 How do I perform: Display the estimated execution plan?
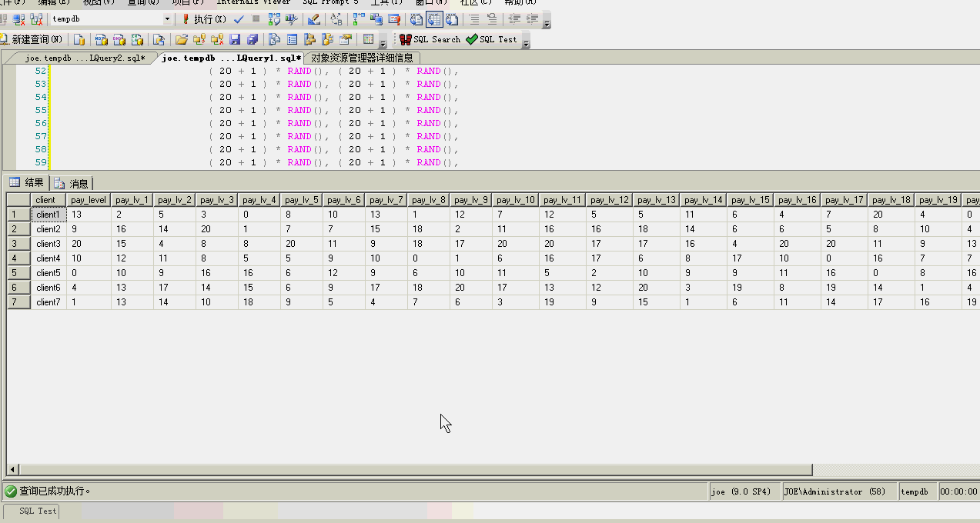pyautogui.click(x=274, y=19)
